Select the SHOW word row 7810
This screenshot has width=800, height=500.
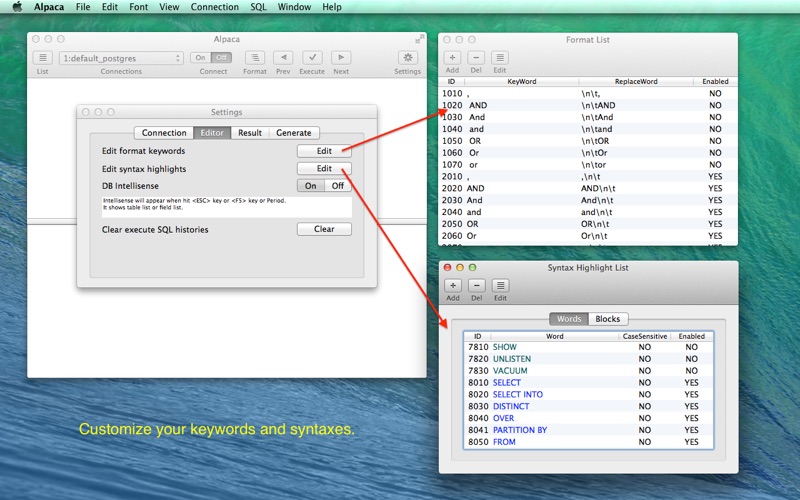click(588, 347)
